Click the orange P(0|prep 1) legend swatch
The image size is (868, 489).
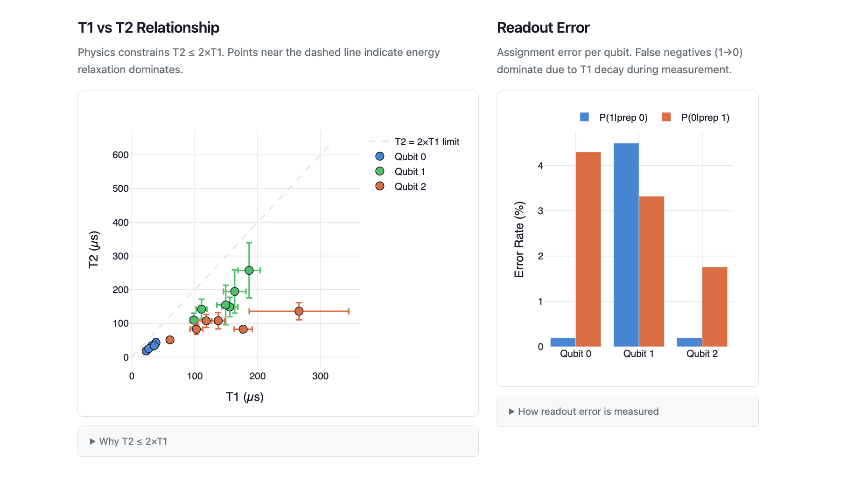[666, 117]
